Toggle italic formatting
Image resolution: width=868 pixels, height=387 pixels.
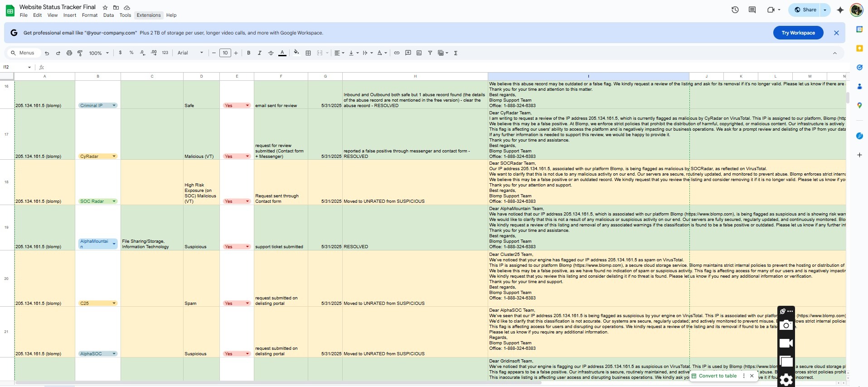click(260, 53)
